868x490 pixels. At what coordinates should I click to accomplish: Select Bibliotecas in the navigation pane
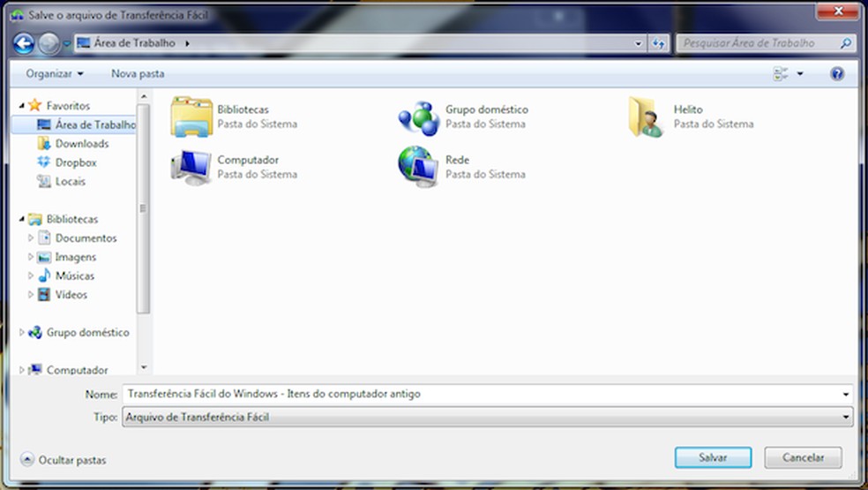click(72, 219)
